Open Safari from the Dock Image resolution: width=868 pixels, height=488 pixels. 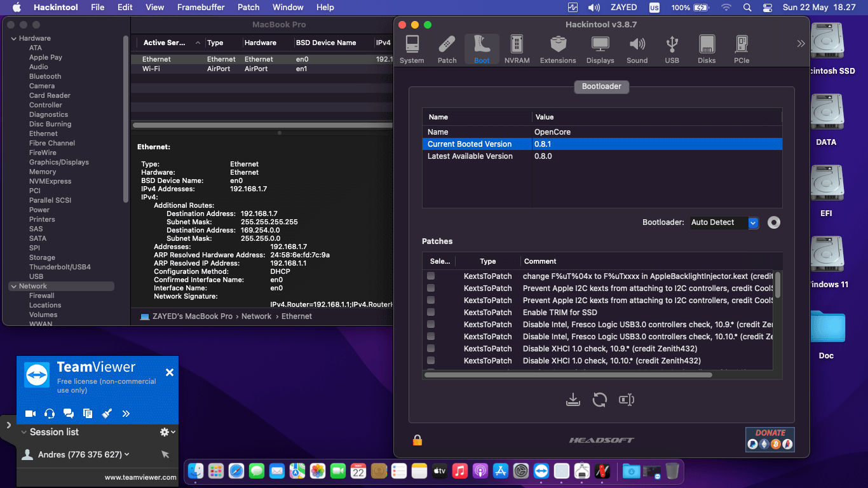coord(236,471)
